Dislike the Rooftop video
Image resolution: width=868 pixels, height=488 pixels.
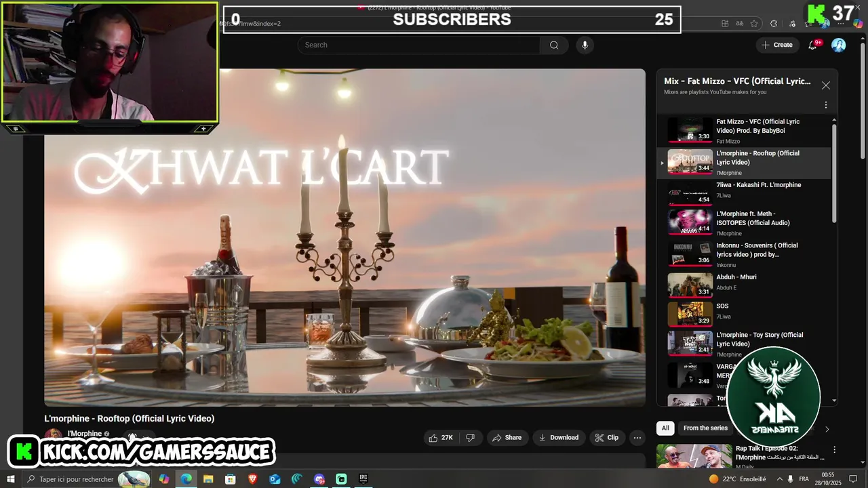[470, 438]
